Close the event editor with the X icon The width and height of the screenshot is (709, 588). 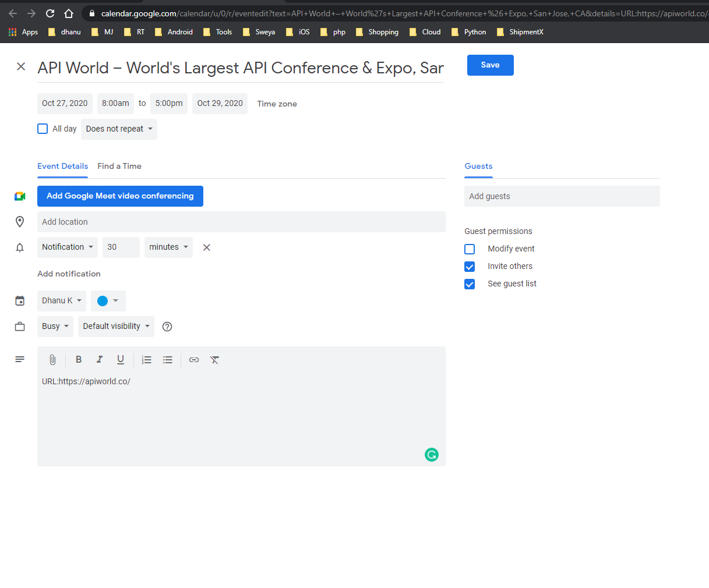pos(21,66)
